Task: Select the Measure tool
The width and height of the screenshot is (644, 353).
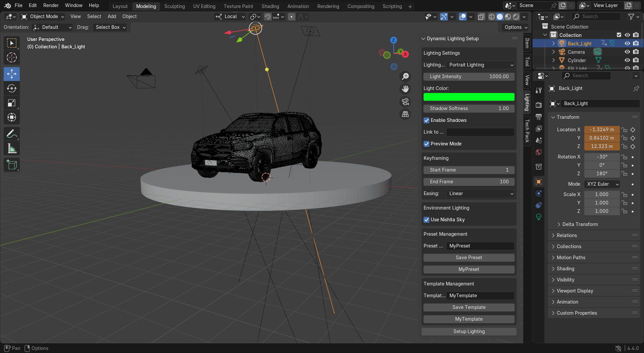Action: point(12,148)
